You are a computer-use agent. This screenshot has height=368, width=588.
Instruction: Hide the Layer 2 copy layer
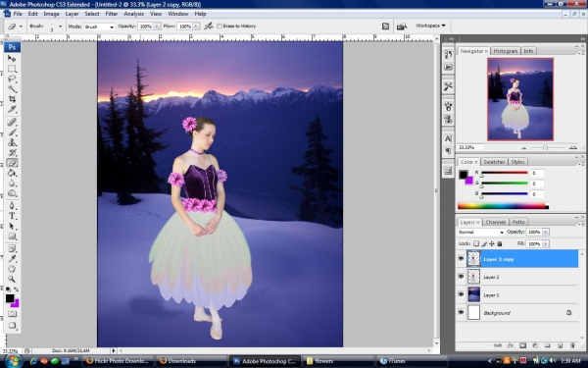point(461,259)
